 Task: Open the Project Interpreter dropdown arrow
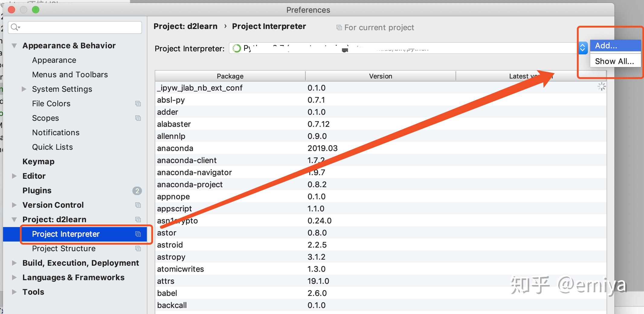(583, 48)
